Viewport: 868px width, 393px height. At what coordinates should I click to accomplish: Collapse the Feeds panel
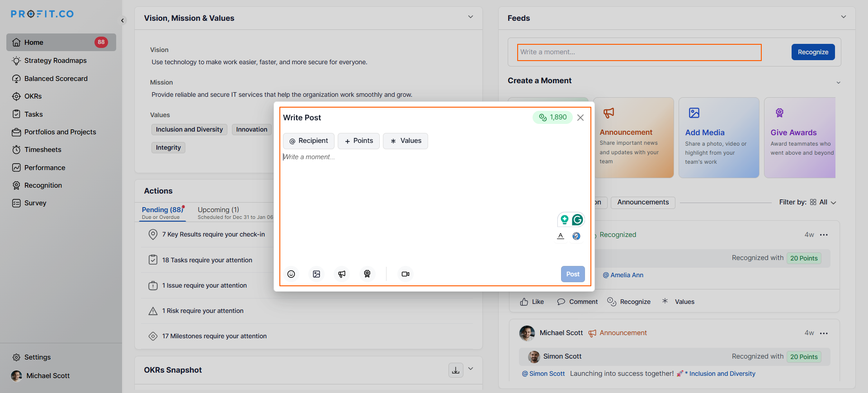tap(844, 17)
